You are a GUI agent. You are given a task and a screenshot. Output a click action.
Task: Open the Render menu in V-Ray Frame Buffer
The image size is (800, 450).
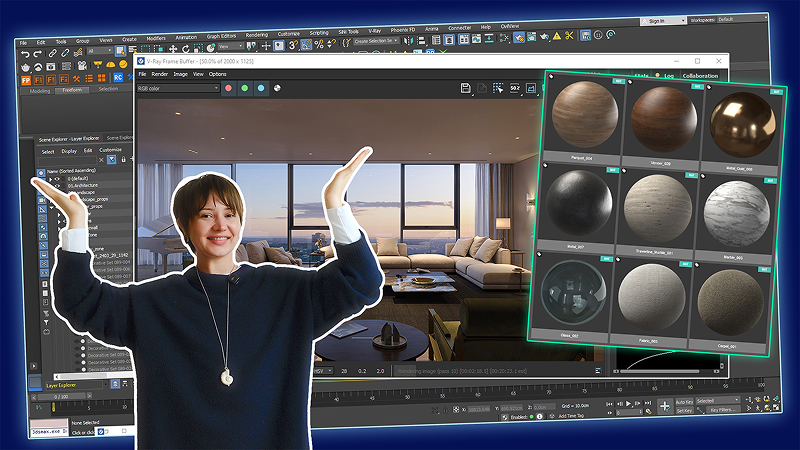(x=160, y=74)
